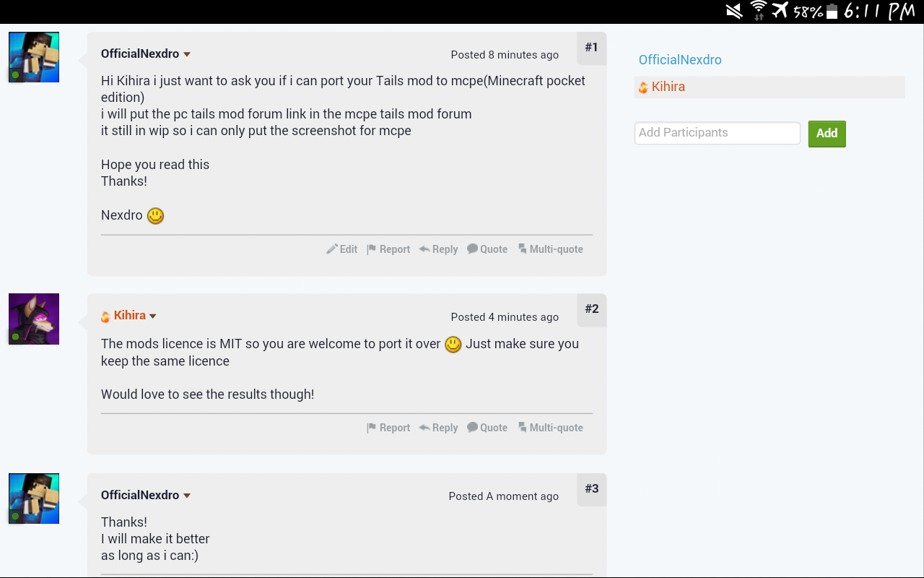Quote the first post
924x578 pixels.
pyautogui.click(x=487, y=249)
